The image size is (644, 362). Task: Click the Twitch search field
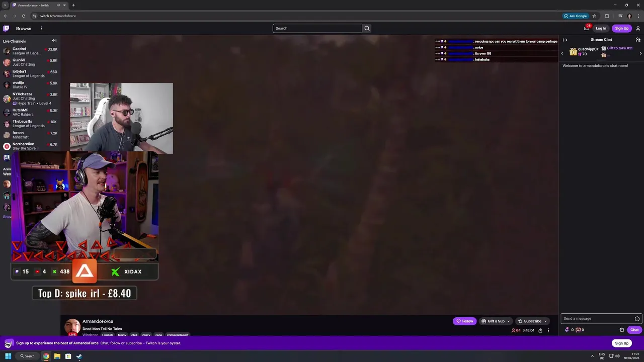click(x=317, y=28)
